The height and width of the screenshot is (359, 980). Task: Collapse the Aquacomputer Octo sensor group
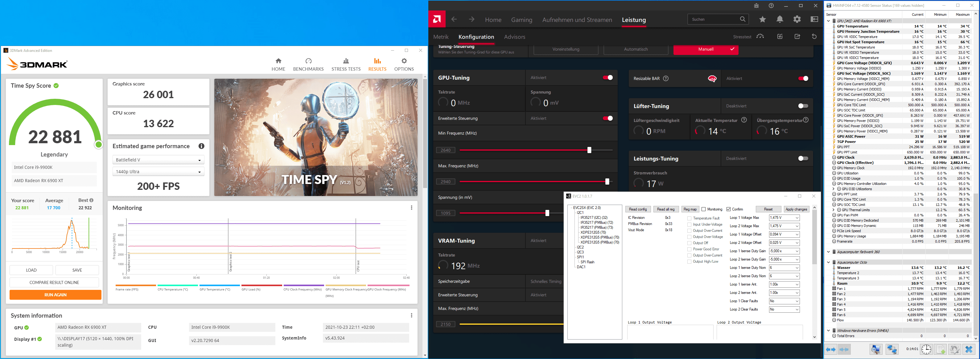coord(829,262)
